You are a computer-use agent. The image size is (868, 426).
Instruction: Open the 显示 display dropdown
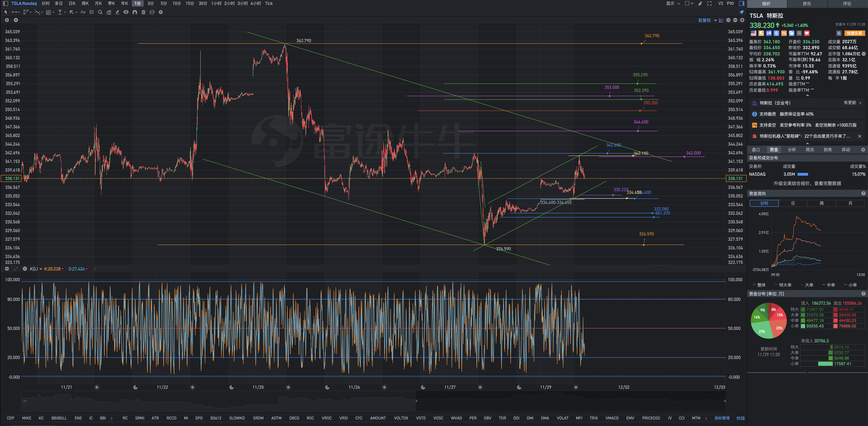(673, 3)
